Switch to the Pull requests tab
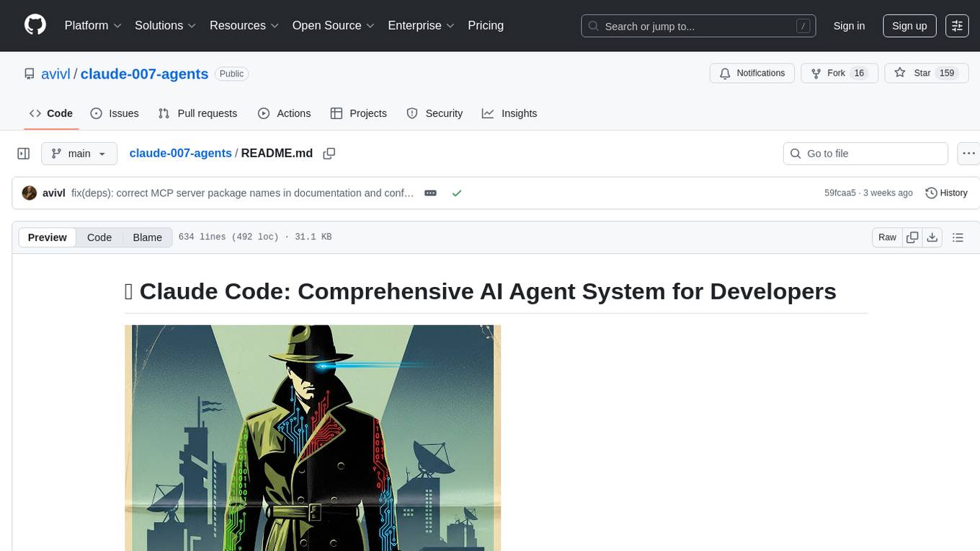 (x=197, y=113)
